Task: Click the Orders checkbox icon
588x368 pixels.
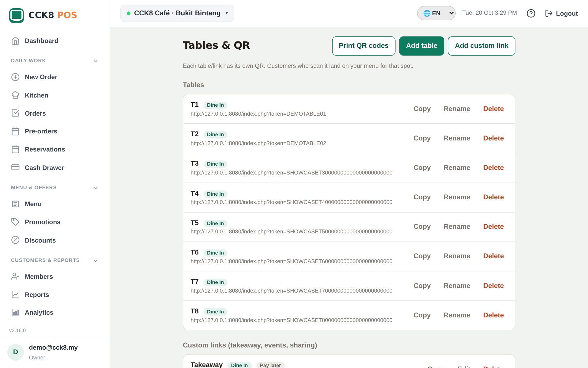Action: pos(15,113)
